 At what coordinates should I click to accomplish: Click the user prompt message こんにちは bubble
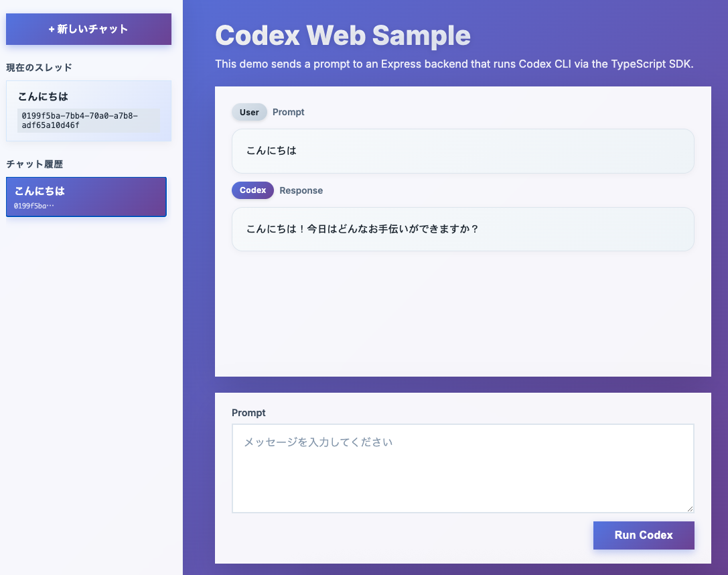coord(463,151)
